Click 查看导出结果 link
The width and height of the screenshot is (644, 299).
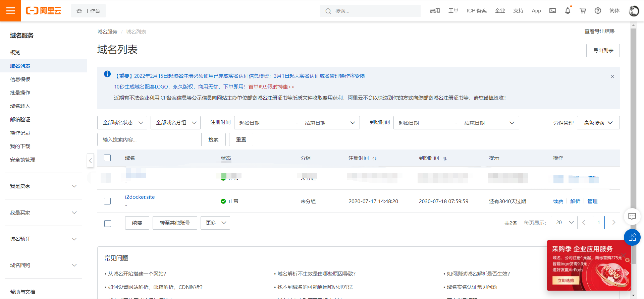click(600, 31)
